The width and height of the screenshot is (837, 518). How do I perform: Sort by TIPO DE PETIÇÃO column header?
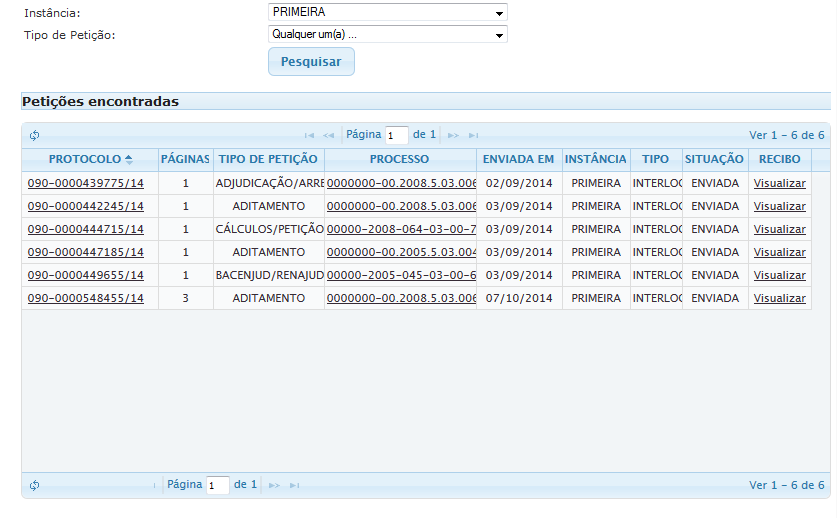pos(269,159)
